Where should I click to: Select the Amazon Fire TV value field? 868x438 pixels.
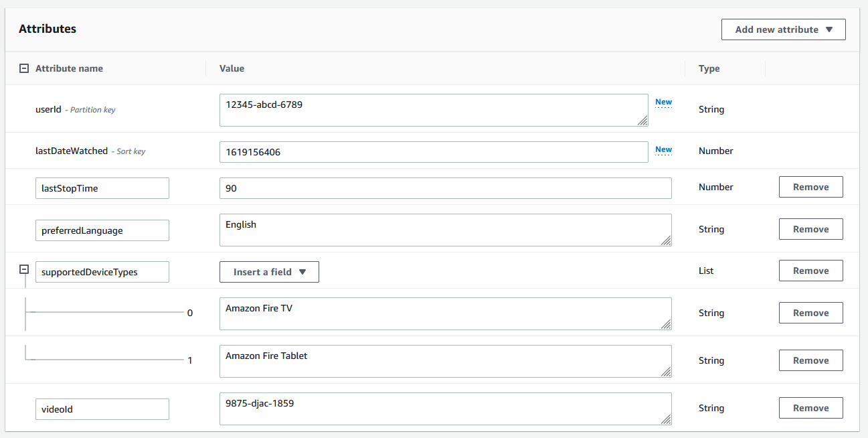(x=445, y=312)
